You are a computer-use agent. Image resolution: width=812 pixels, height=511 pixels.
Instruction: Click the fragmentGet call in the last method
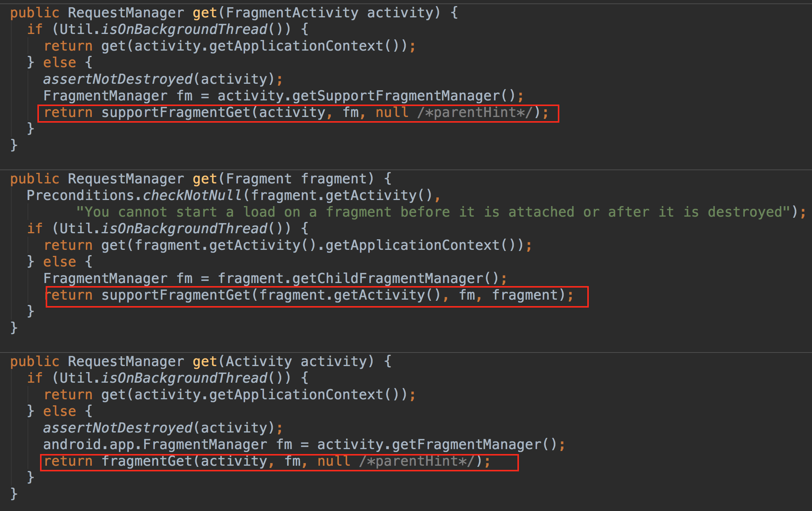coord(147,461)
